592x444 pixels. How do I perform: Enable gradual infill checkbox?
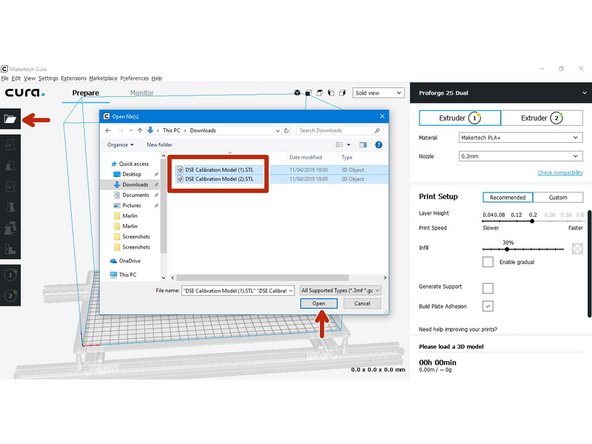point(488,262)
